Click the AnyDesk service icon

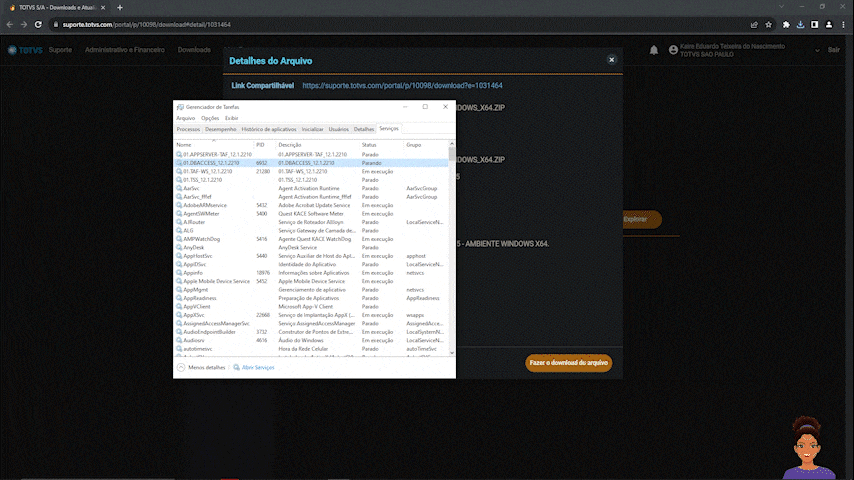(x=179, y=247)
